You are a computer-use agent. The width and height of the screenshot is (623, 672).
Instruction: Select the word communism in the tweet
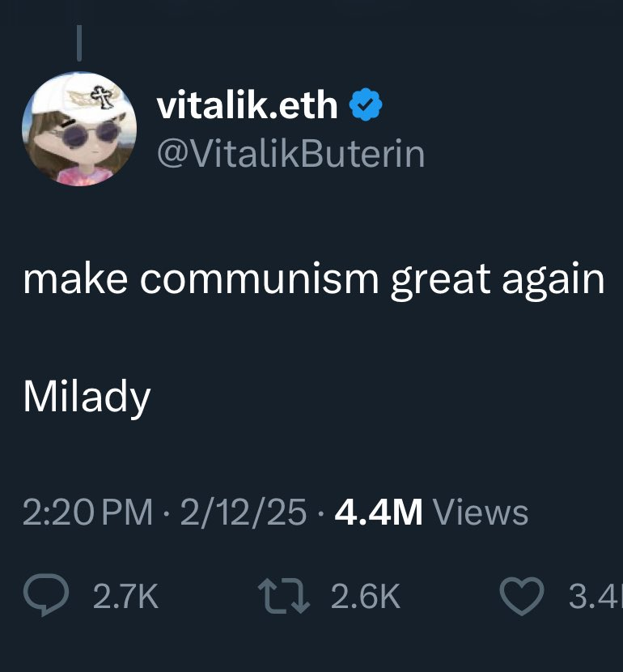click(x=260, y=279)
